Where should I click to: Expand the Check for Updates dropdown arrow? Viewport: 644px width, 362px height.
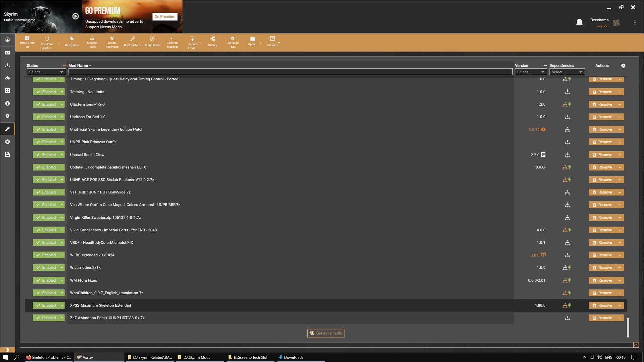[59, 43]
